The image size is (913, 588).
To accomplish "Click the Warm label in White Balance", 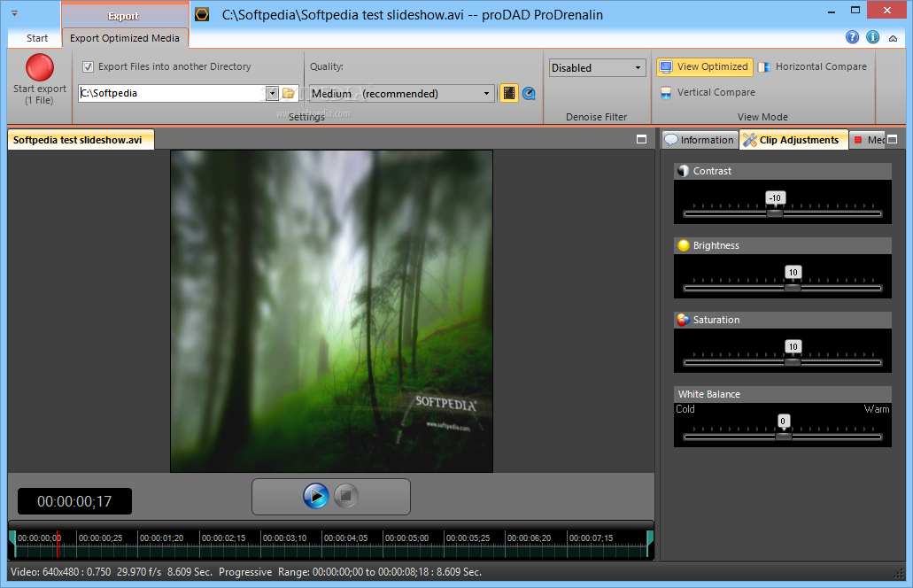I will [877, 409].
